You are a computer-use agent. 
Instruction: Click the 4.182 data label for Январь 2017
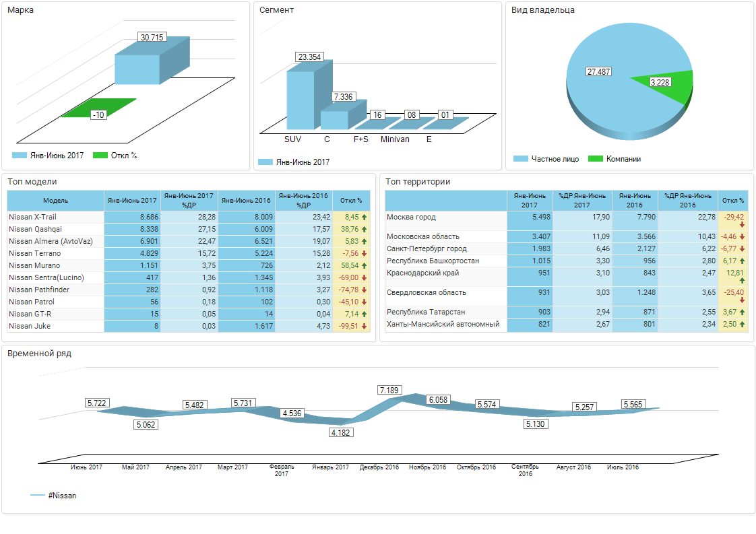[x=342, y=433]
